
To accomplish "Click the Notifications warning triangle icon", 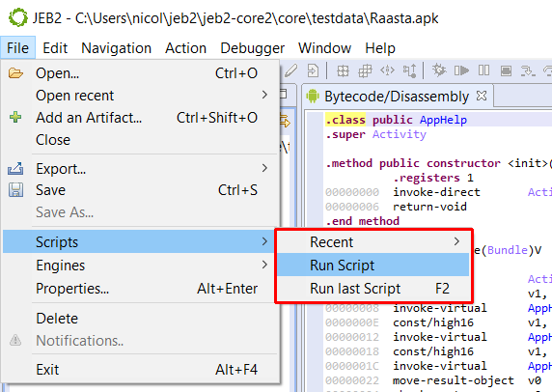I will point(15,340).
